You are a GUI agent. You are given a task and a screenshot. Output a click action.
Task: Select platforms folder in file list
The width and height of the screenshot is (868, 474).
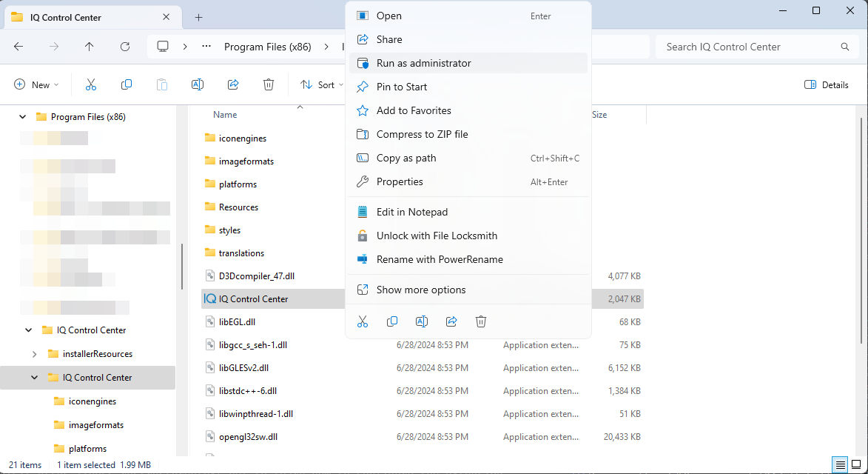click(230, 184)
